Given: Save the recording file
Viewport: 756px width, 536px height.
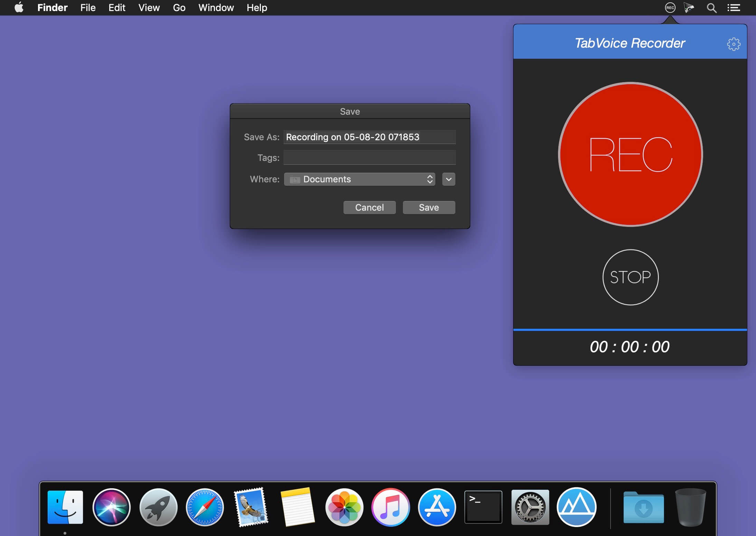Looking at the screenshot, I should tap(429, 208).
